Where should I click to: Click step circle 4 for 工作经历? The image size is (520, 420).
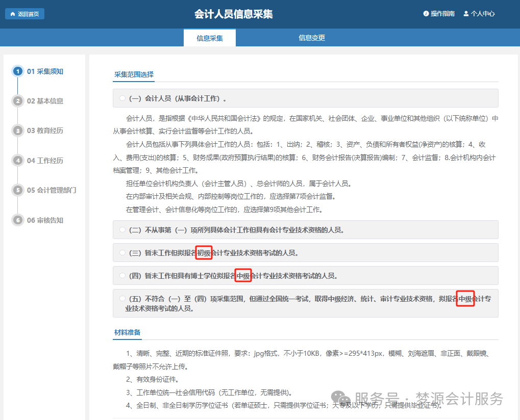[17, 161]
